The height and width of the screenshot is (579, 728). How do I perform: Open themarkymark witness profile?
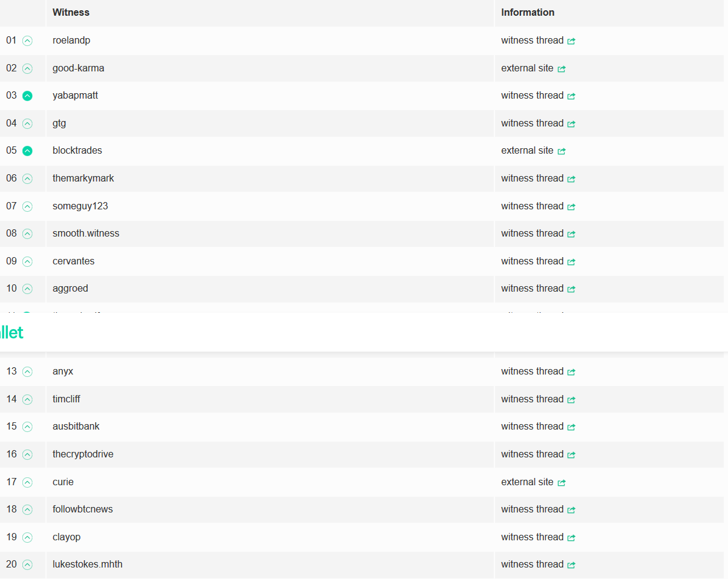click(84, 178)
